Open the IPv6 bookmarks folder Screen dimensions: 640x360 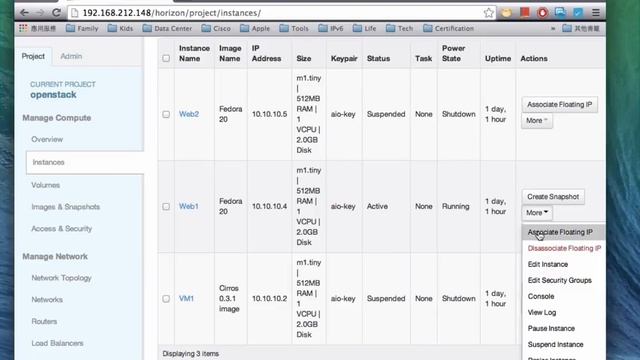click(x=331, y=28)
